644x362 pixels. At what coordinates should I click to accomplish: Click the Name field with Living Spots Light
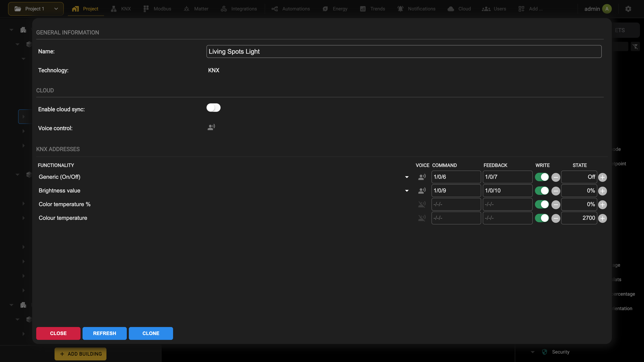tap(404, 51)
